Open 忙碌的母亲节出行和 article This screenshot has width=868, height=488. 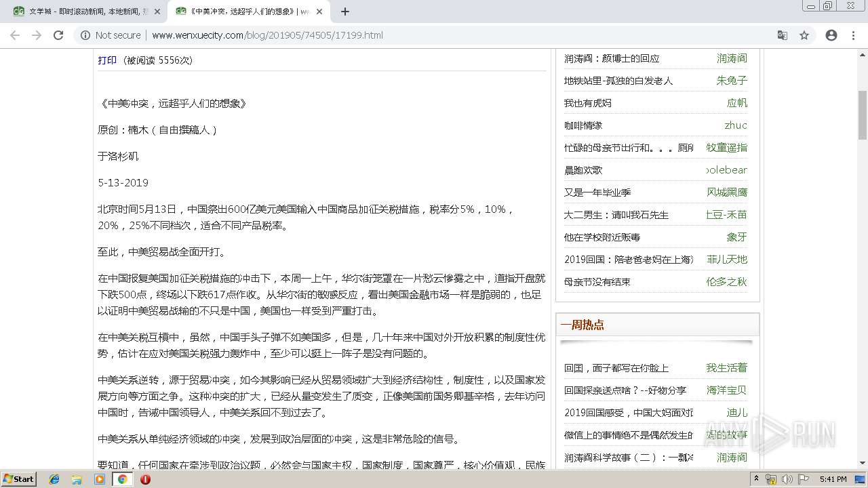click(x=629, y=148)
